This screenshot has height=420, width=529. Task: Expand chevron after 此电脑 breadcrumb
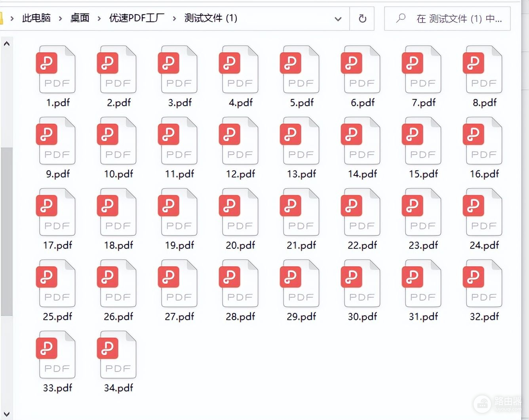tap(61, 18)
